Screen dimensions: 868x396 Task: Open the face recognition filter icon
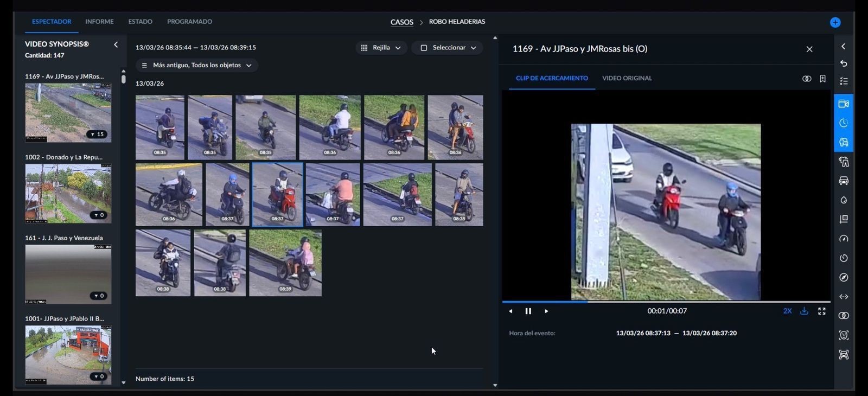point(844,335)
